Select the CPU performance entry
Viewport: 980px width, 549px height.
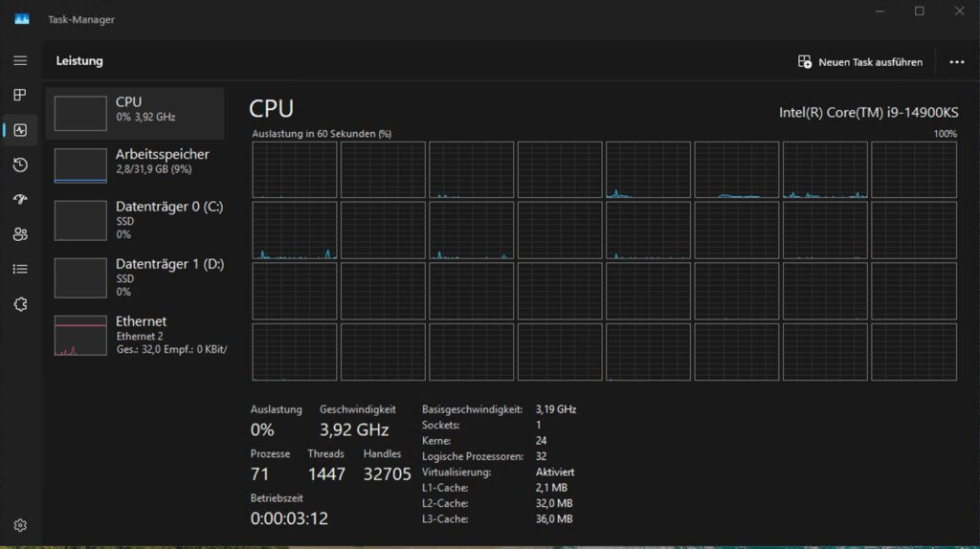coord(135,113)
